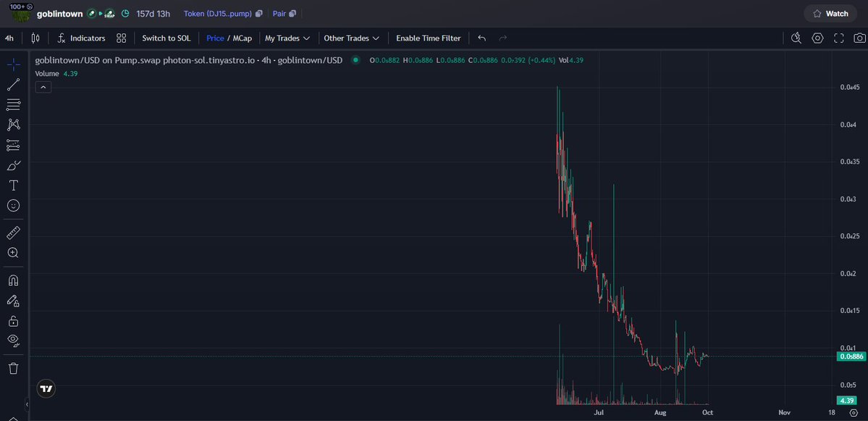Click the Aug date on time axis
Image resolution: width=868 pixels, height=421 pixels.
pyautogui.click(x=660, y=413)
